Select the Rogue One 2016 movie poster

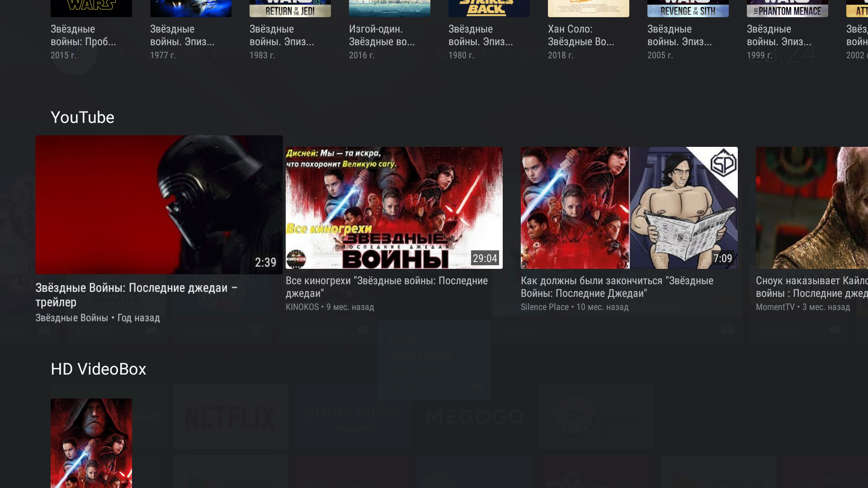pos(390,9)
